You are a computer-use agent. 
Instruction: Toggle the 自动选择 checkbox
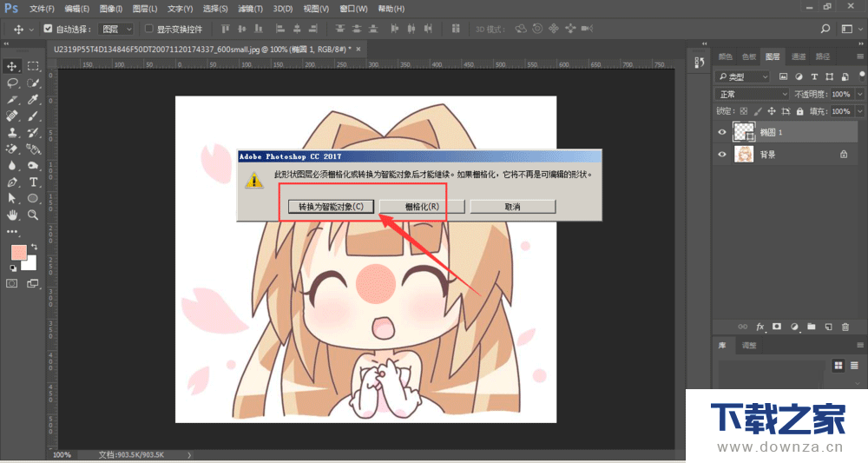pyautogui.click(x=48, y=29)
